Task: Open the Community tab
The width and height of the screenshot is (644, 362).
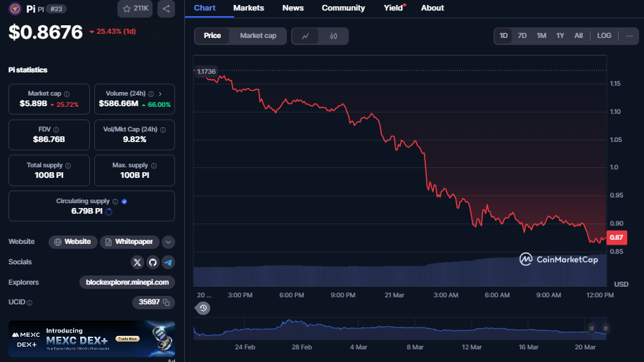Action: coord(343,8)
